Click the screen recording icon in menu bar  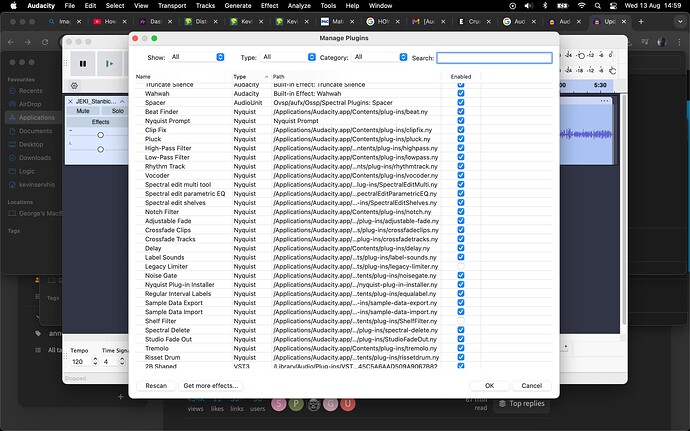513,6
